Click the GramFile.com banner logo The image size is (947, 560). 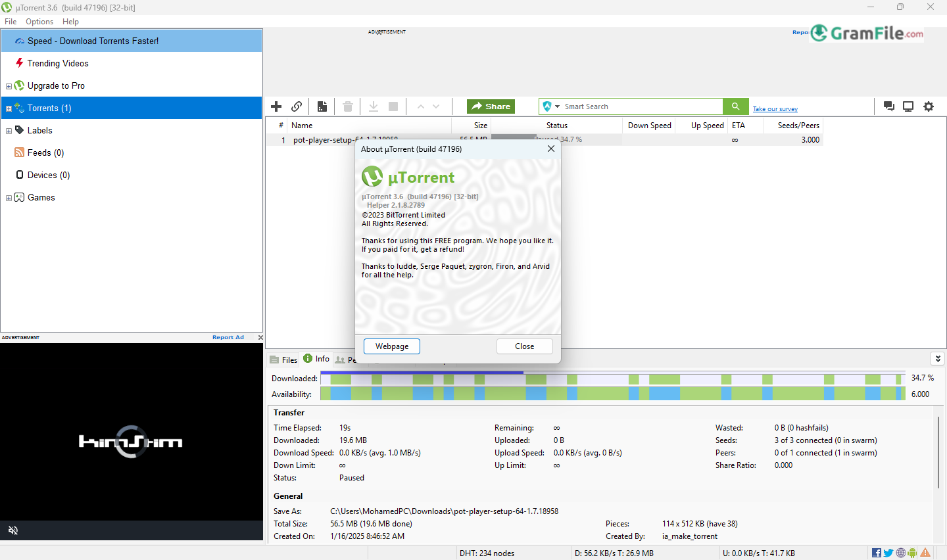[x=867, y=33]
